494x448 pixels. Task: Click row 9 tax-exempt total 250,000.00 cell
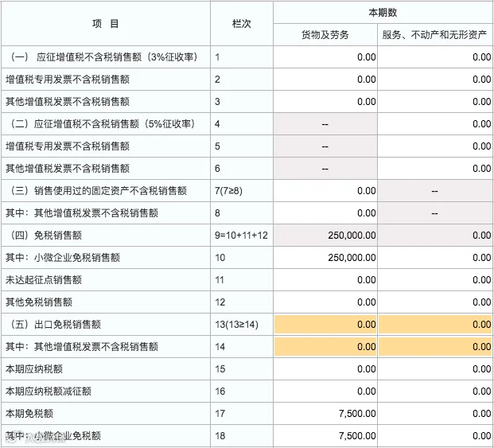point(325,236)
